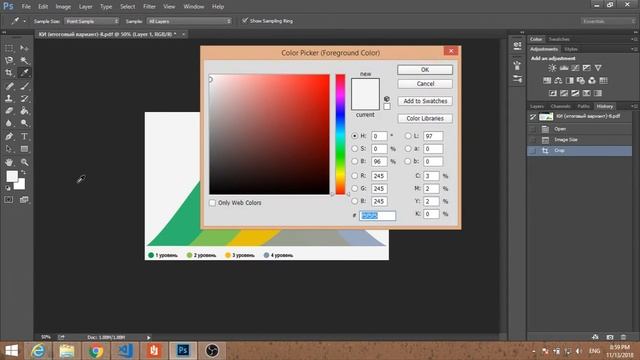This screenshot has width=640, height=360.
Task: Pick a color in the red gradient field
Action: pos(269,134)
